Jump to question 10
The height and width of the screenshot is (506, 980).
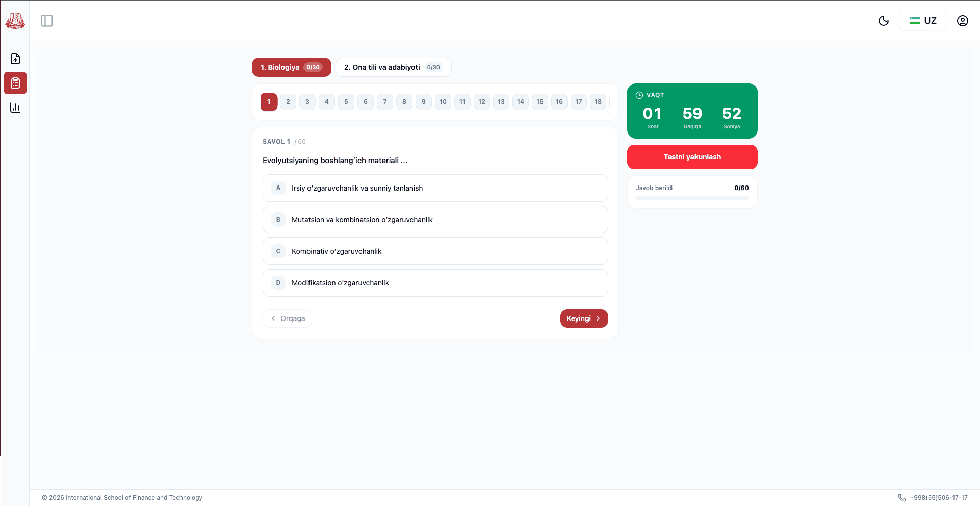pyautogui.click(x=443, y=102)
